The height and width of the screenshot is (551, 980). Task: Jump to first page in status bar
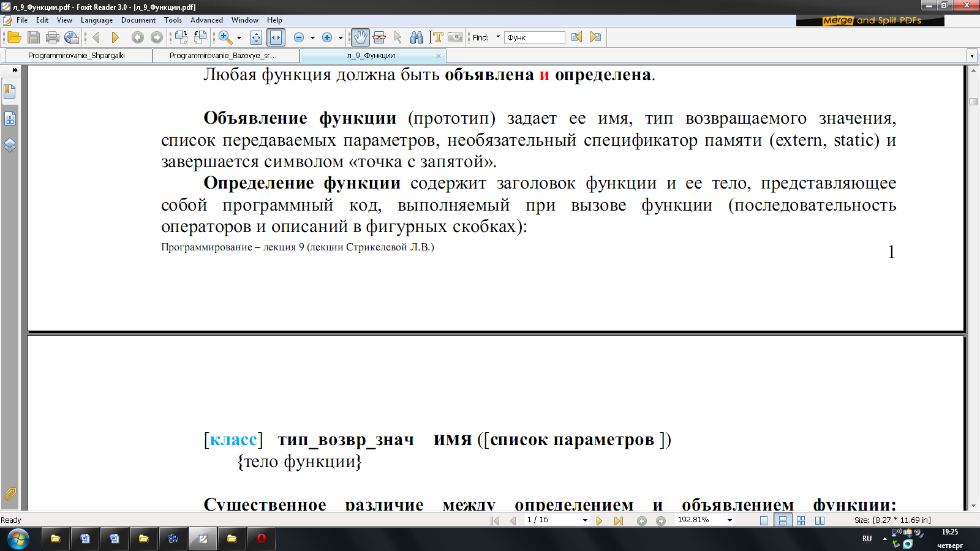pyautogui.click(x=495, y=520)
